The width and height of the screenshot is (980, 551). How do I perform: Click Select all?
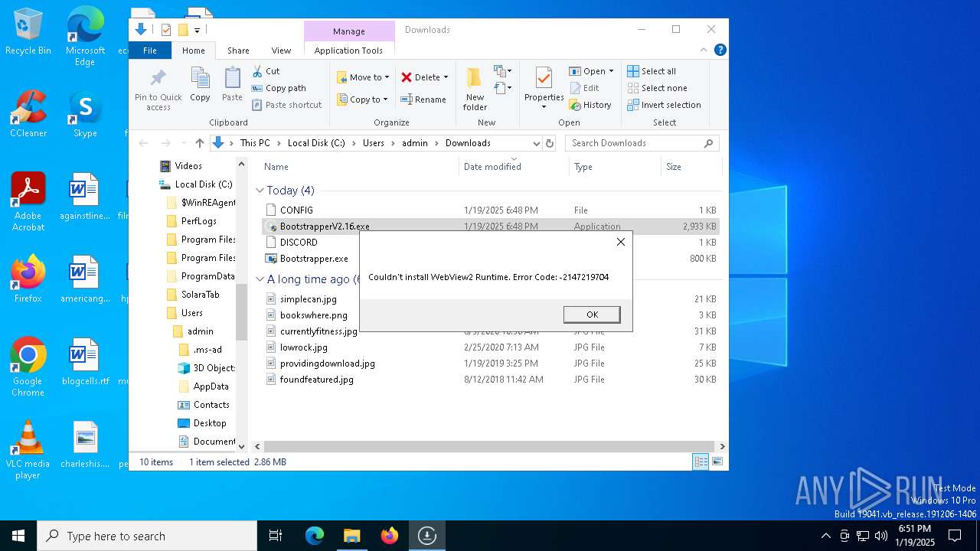(x=652, y=71)
